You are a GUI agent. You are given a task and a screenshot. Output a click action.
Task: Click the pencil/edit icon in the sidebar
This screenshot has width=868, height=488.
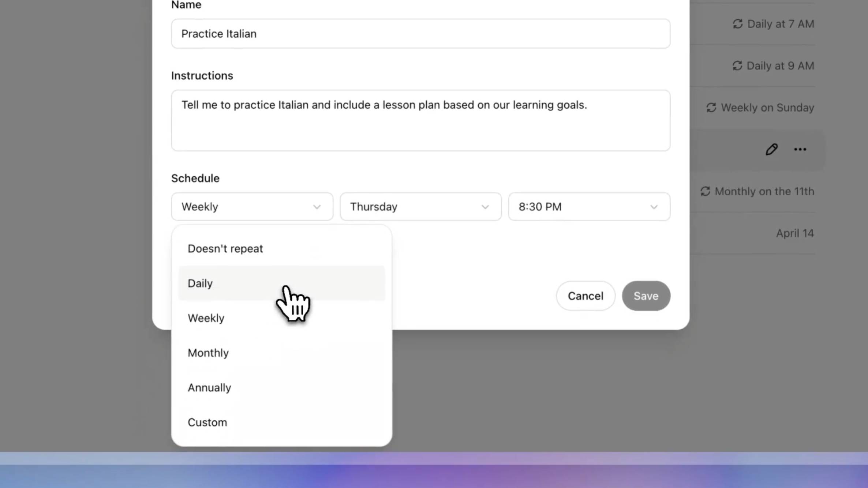point(771,149)
